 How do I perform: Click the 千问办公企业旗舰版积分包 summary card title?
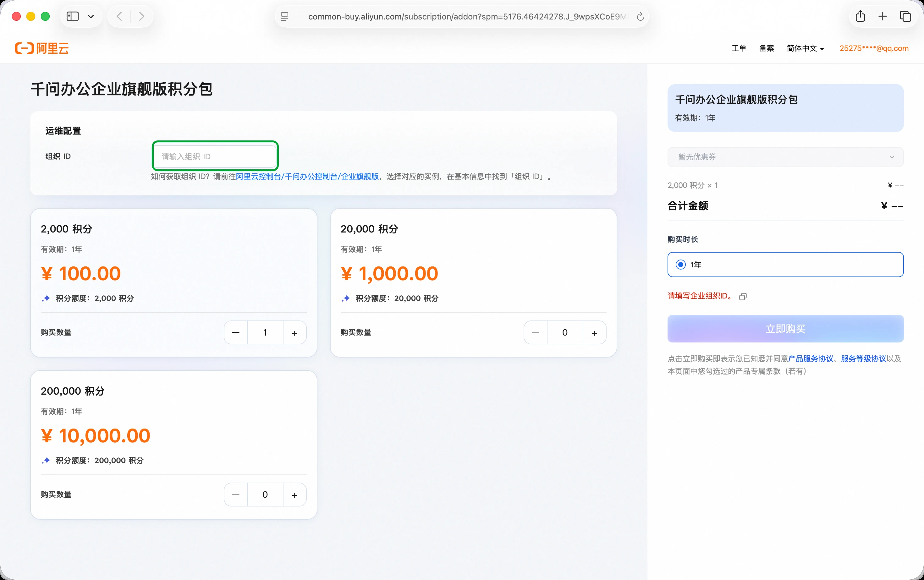736,100
